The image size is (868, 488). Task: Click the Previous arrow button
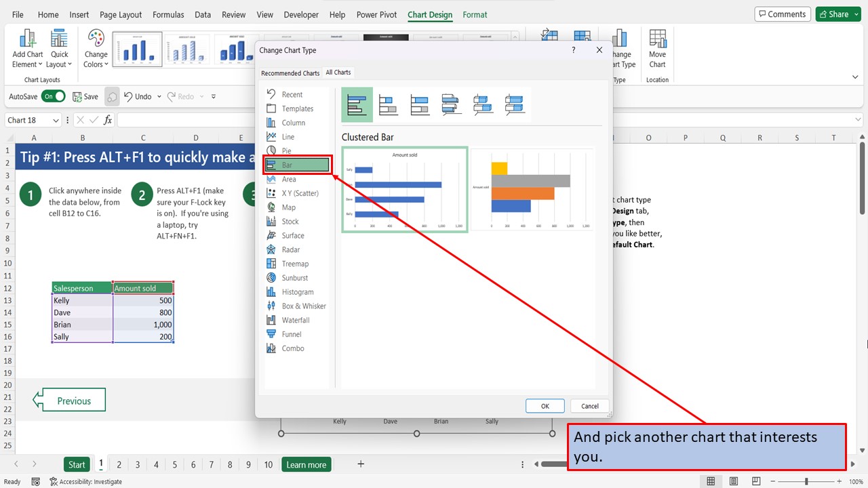point(69,400)
